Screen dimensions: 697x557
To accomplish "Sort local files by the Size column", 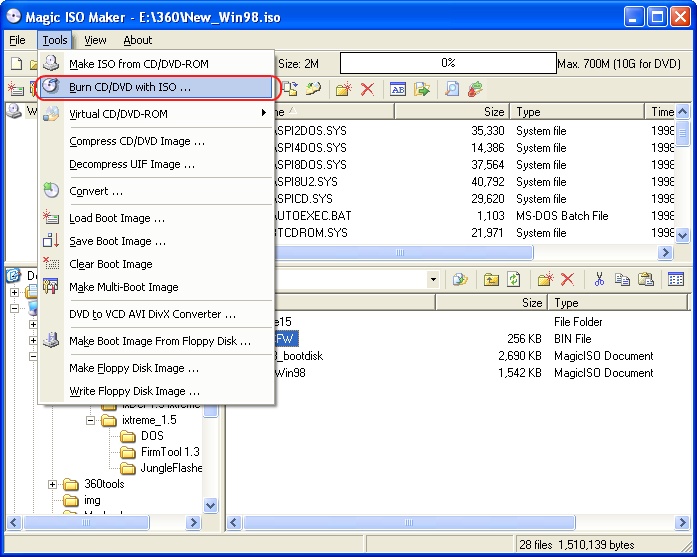I will pyautogui.click(x=492, y=303).
